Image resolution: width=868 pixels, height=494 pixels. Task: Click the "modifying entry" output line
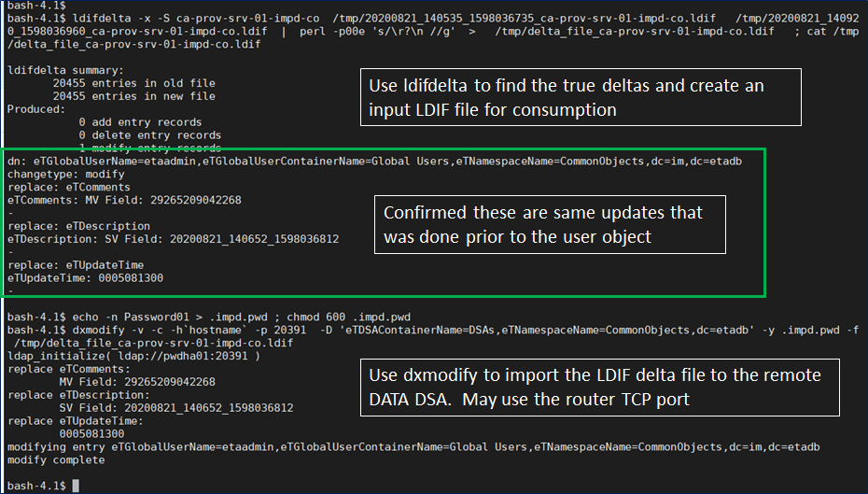411,446
